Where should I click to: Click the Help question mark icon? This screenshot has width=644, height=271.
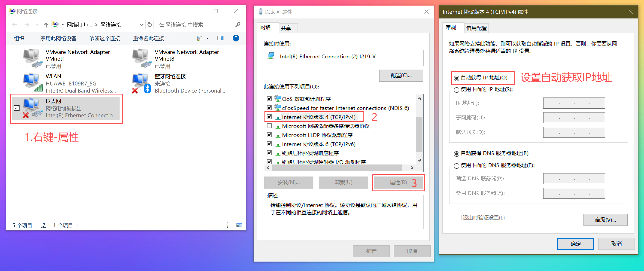pyautogui.click(x=236, y=38)
